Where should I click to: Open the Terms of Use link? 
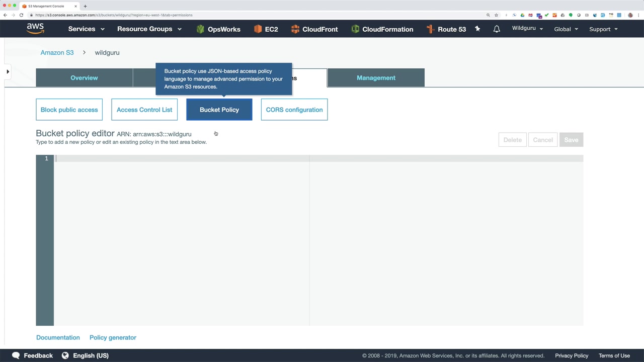click(614, 355)
